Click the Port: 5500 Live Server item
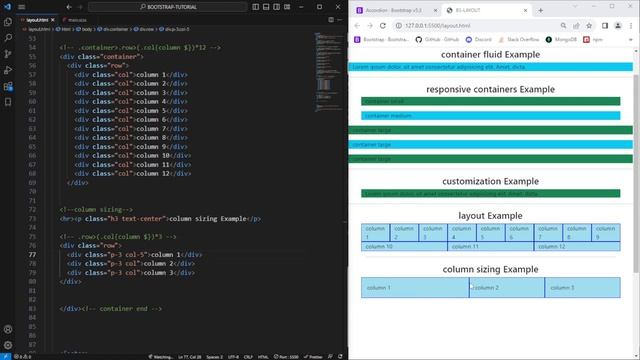 (286, 357)
